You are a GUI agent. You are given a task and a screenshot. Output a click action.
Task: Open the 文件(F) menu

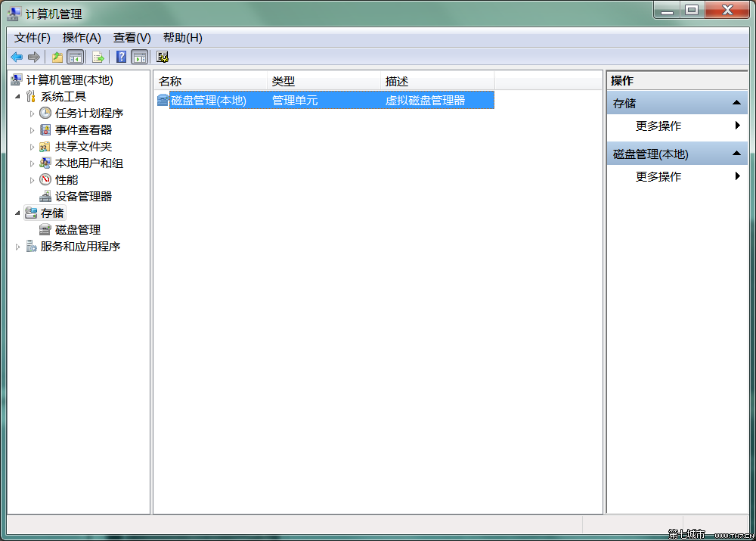coord(33,38)
